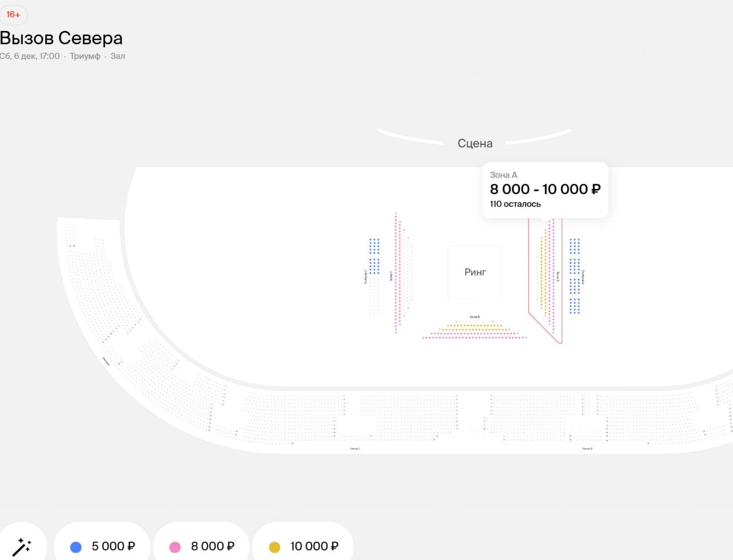Click the pink dot of the 8 000 ₽ filter
Screen dimensions: 733x560
point(175,547)
